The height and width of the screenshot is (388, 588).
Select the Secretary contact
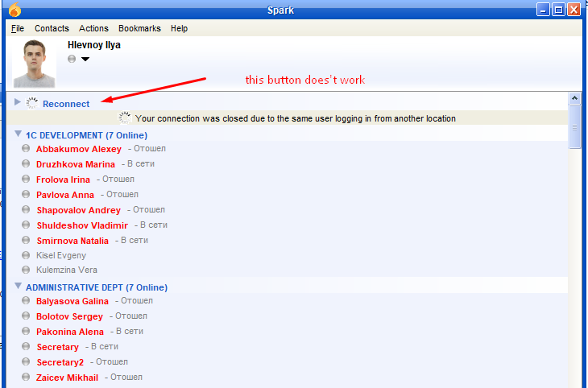[58, 347]
